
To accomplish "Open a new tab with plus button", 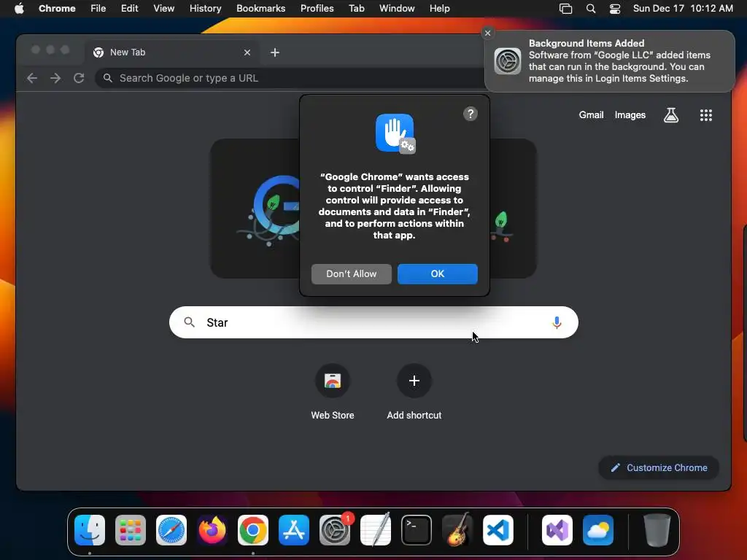I will [x=275, y=52].
